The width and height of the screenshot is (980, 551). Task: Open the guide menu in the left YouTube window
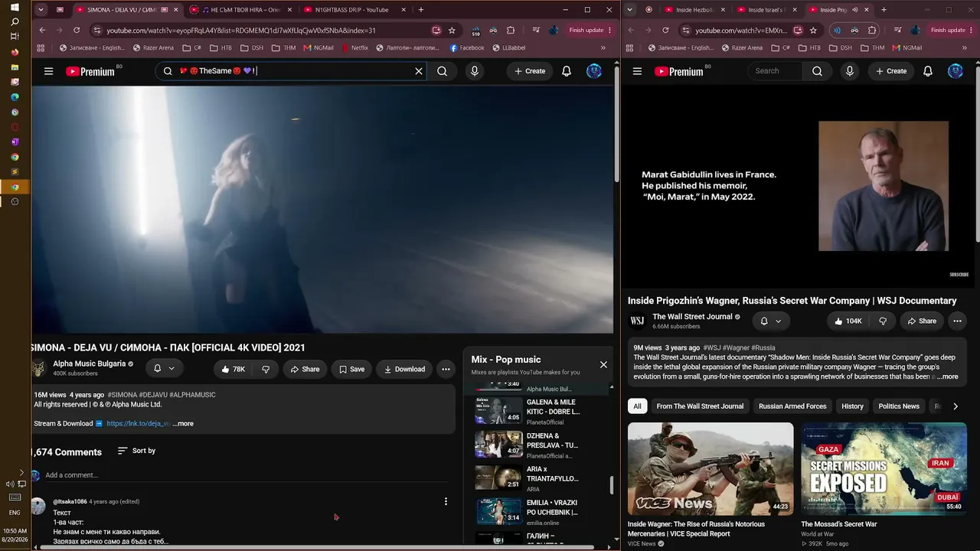pos(48,71)
